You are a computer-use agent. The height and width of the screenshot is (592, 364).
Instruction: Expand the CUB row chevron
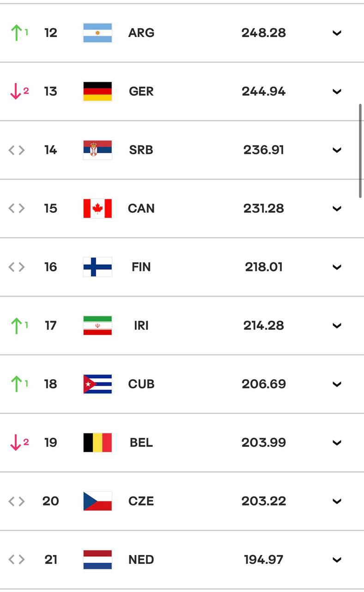337,384
